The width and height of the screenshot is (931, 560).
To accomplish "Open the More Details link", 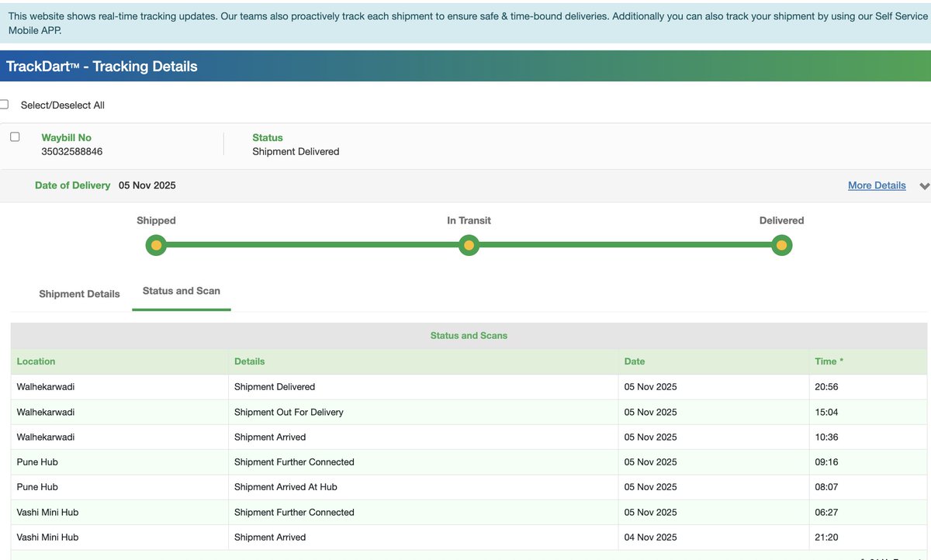I will [x=877, y=185].
